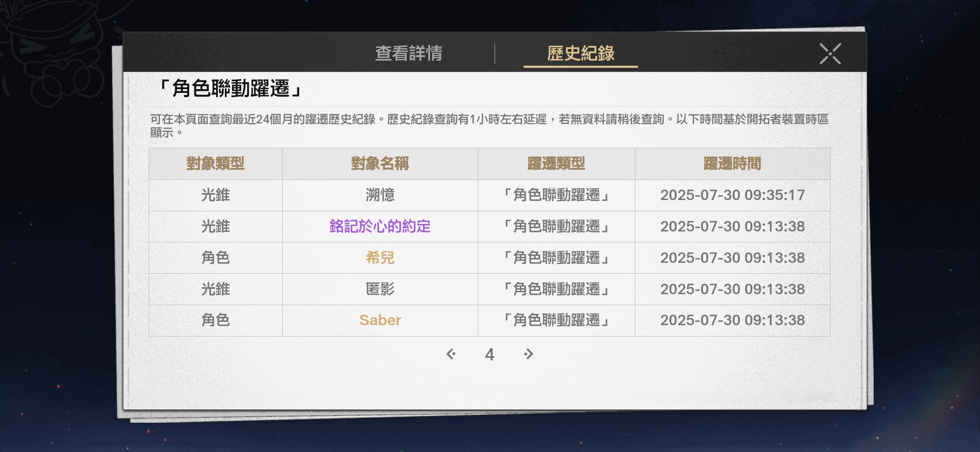
Task: Click warp type cell in 銘記於心的約定 row
Action: 556,226
